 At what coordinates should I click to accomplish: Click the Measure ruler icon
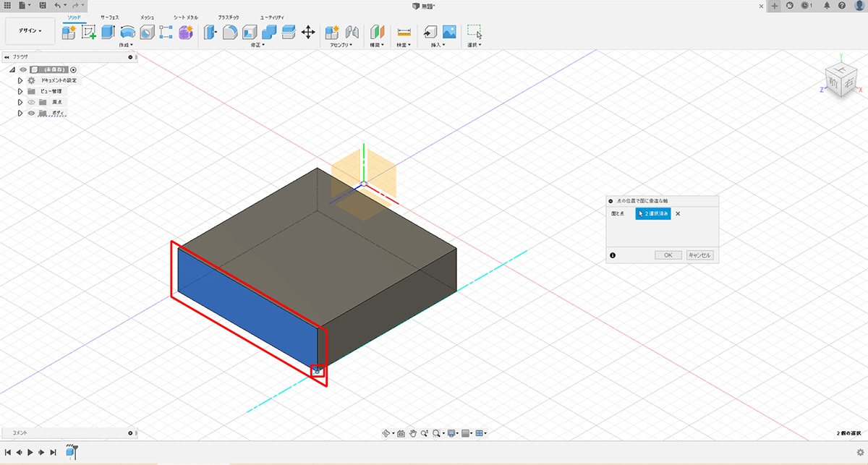tap(404, 32)
